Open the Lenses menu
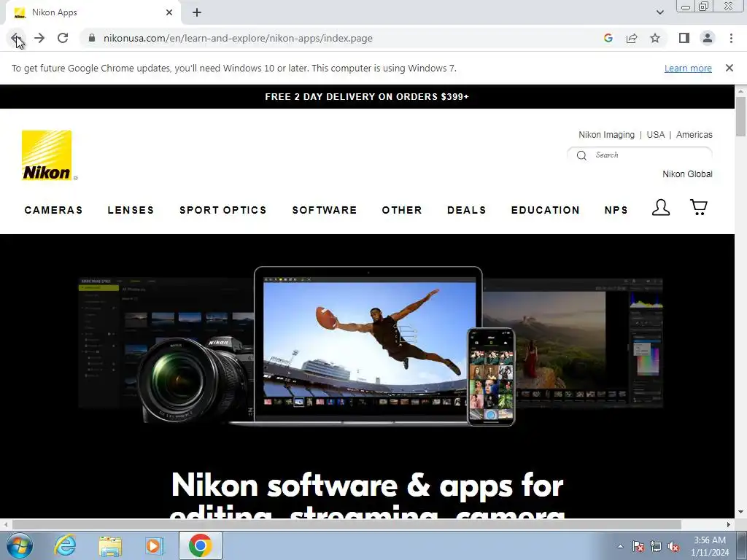Screen dimensions: 747x560 pos(131,210)
